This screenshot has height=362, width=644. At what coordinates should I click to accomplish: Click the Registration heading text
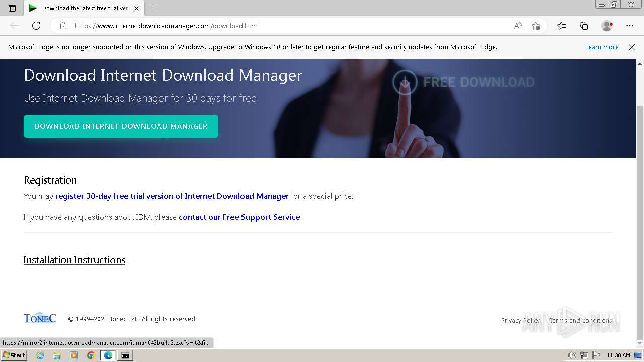50,180
